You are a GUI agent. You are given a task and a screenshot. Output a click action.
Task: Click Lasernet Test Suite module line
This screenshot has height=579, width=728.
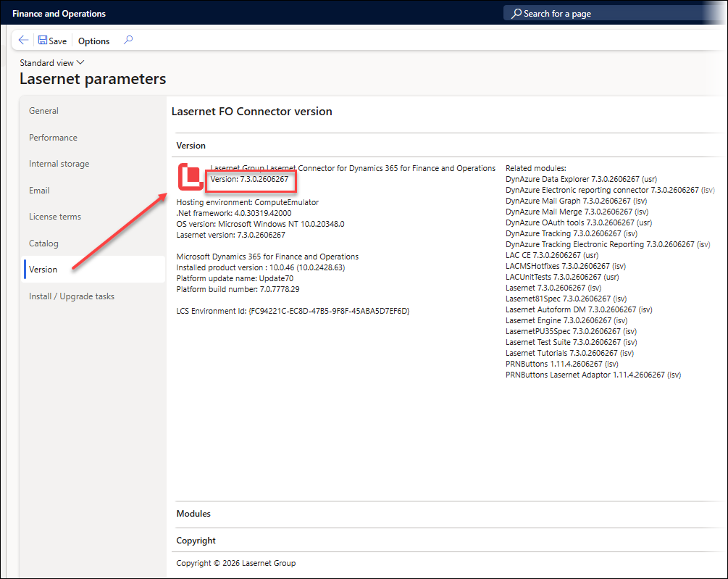pos(572,342)
